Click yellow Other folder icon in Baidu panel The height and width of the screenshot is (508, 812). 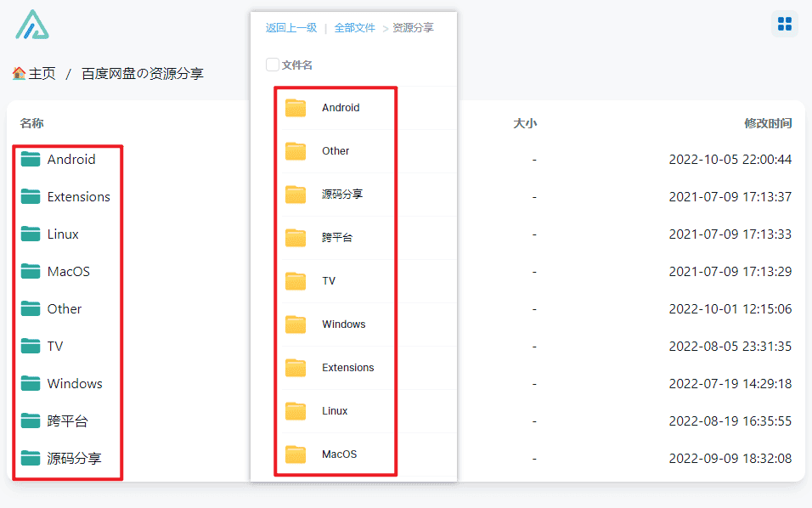pos(296,151)
